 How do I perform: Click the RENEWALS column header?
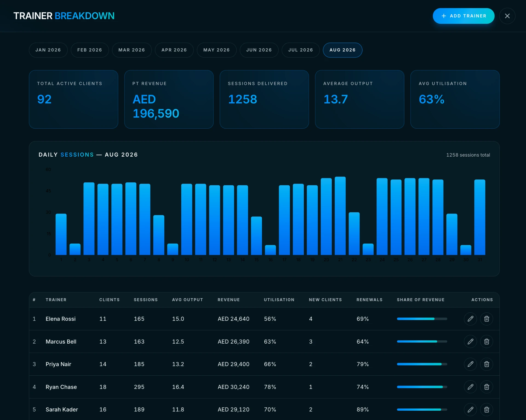[x=369, y=300]
